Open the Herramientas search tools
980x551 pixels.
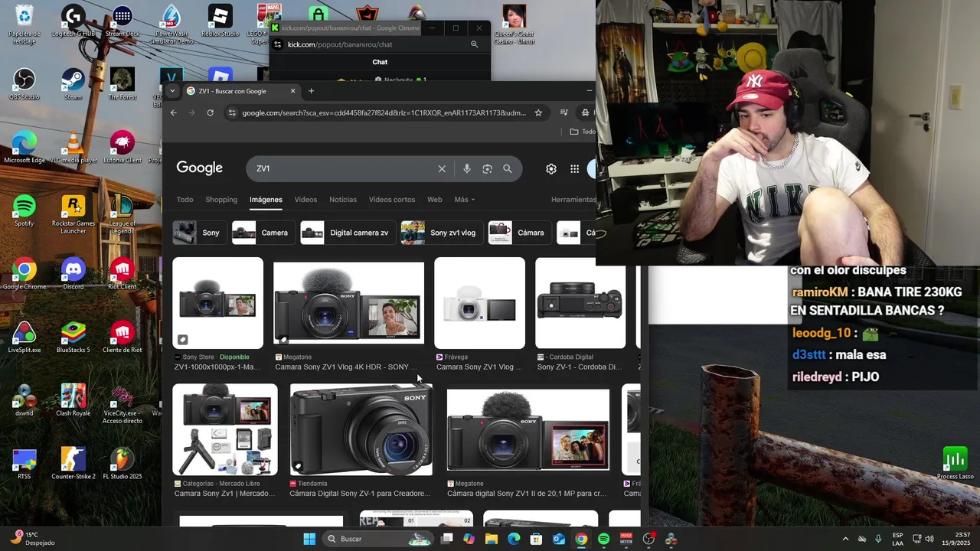pyautogui.click(x=573, y=200)
